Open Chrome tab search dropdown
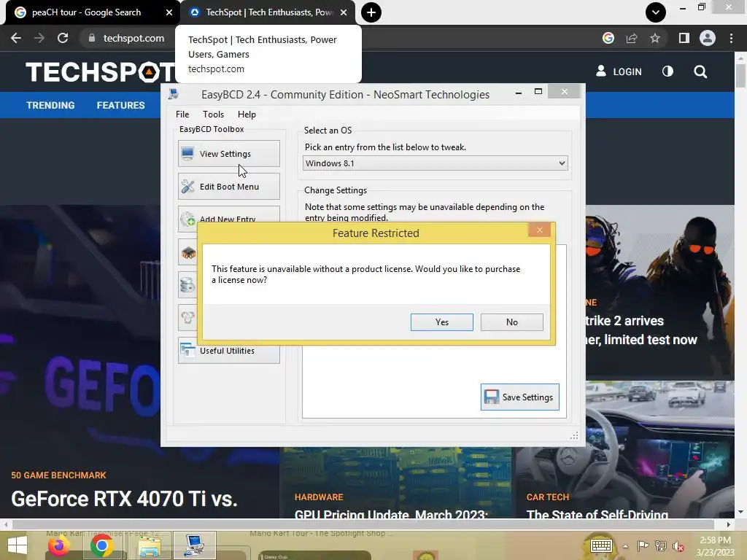The image size is (747, 560). [x=656, y=12]
